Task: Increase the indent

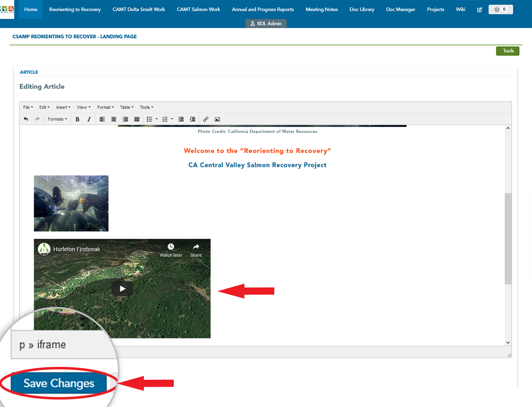Action: pos(192,119)
